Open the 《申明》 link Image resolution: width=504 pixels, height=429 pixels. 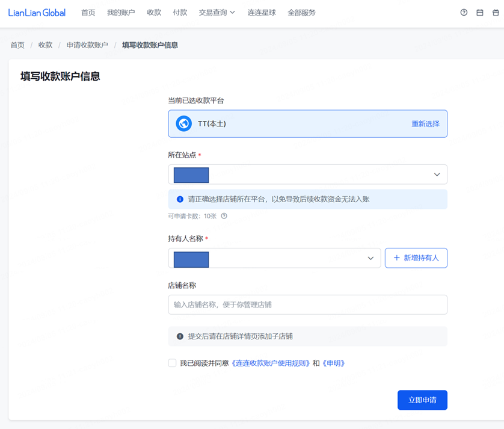(334, 363)
